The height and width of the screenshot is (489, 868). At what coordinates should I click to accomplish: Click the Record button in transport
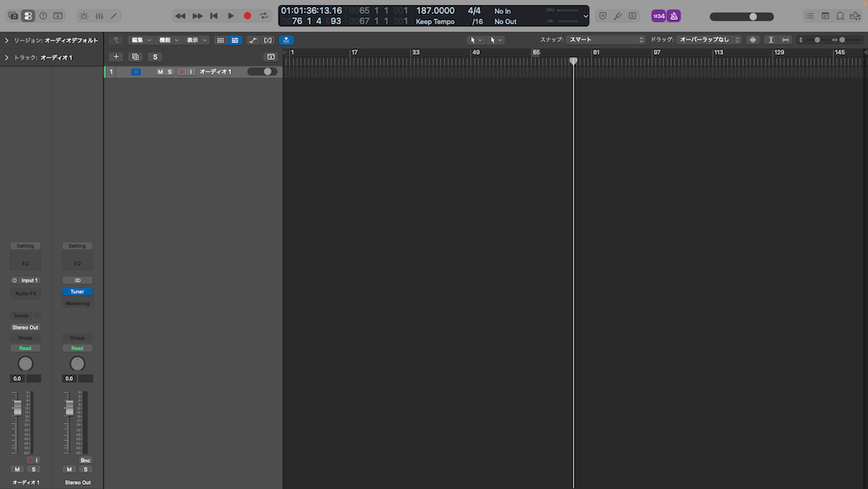point(247,16)
